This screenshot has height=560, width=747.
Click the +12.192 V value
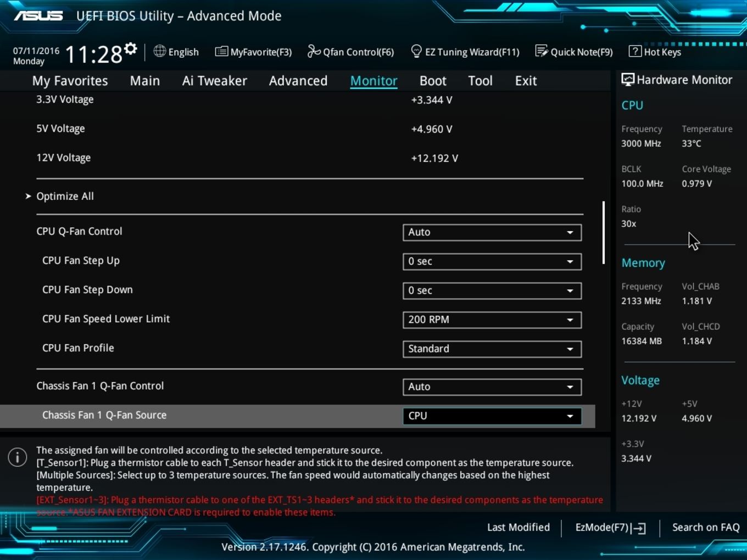[x=434, y=158]
